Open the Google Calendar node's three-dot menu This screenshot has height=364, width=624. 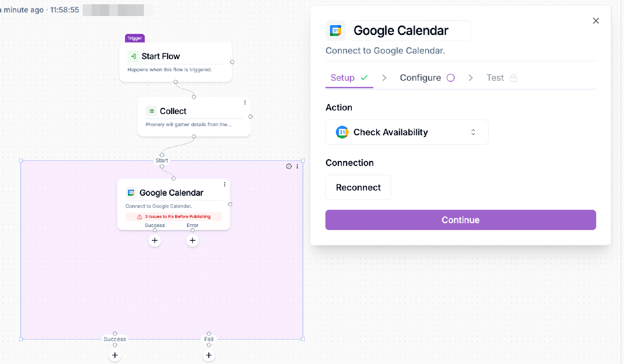point(225,184)
